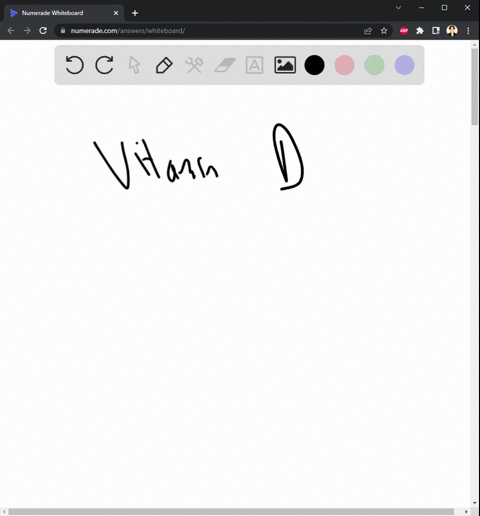This screenshot has width=480, height=516.
Task: Expand the tab search chevron
Action: click(x=398, y=8)
